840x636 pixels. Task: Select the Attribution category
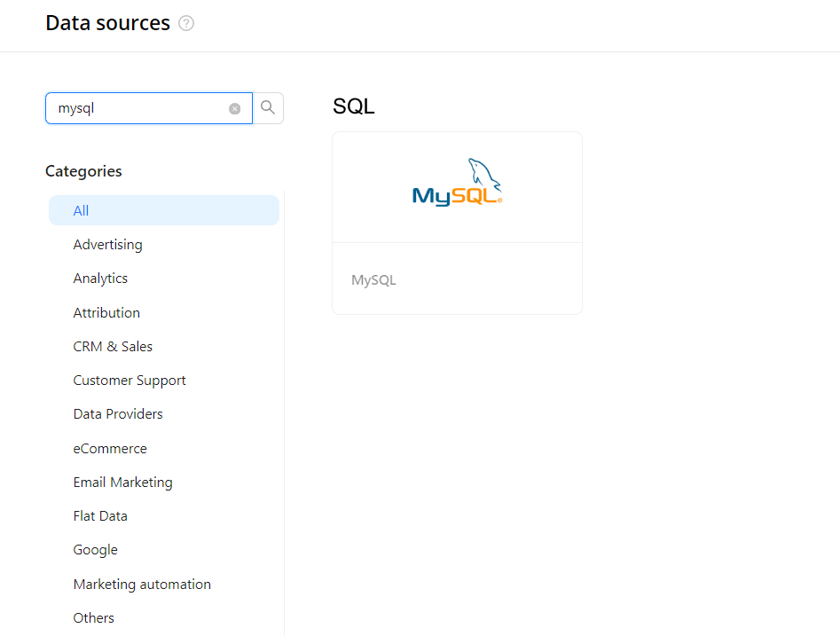click(106, 313)
